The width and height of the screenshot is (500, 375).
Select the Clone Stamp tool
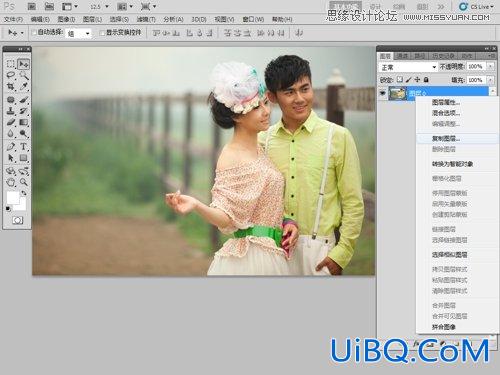point(11,111)
